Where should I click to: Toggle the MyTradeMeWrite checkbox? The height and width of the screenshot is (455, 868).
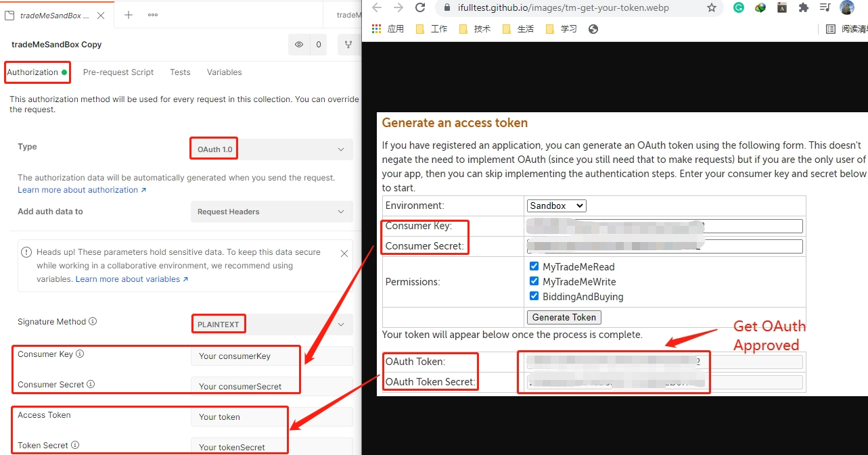pyautogui.click(x=534, y=281)
